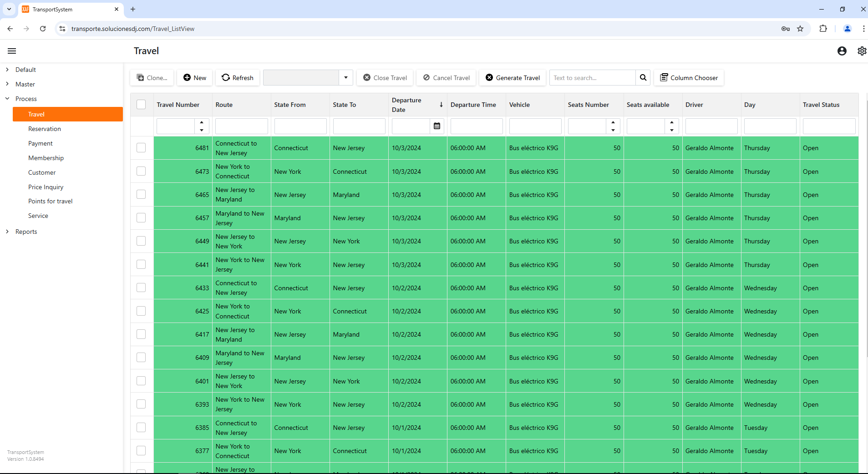Image resolution: width=868 pixels, height=474 pixels.
Task: Expand the Reports navigation group
Action: [7, 232]
